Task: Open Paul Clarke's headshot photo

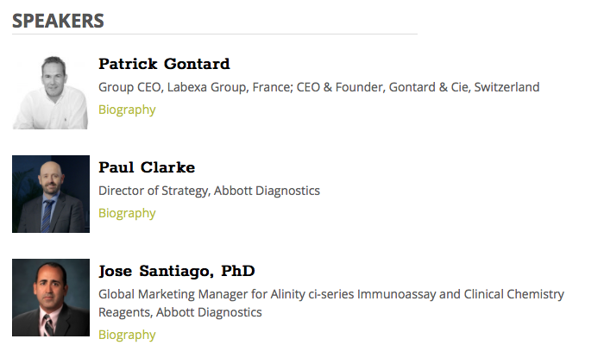Action: click(x=51, y=194)
